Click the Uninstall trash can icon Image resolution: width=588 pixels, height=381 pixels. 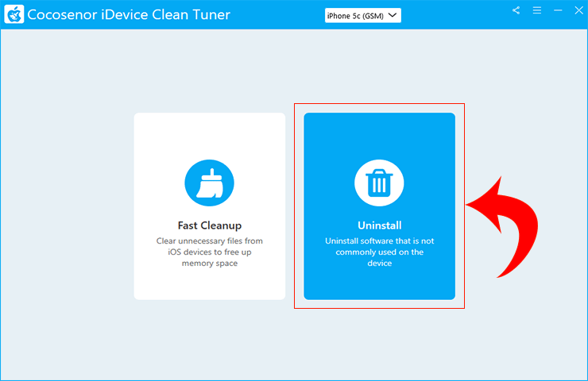(x=379, y=183)
